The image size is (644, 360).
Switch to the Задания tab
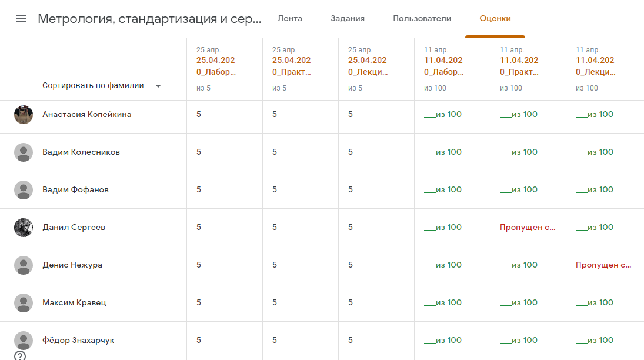pyautogui.click(x=348, y=19)
